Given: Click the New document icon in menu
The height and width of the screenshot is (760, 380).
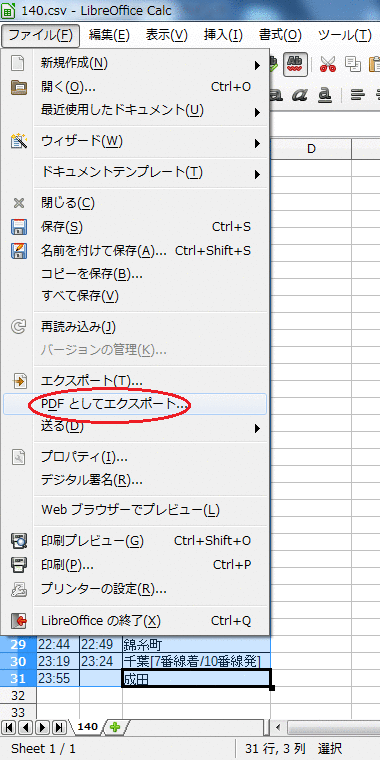Looking at the screenshot, I should pyautogui.click(x=18, y=63).
